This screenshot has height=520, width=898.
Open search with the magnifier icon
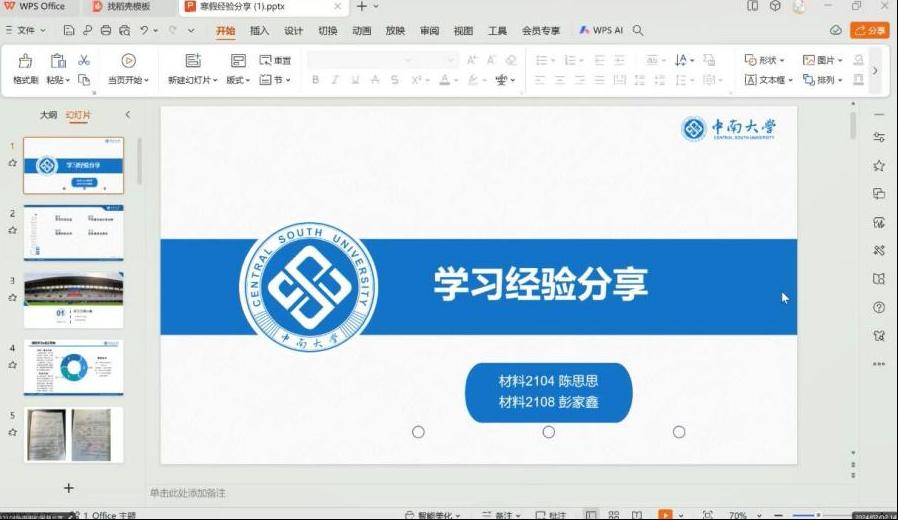pos(638,31)
